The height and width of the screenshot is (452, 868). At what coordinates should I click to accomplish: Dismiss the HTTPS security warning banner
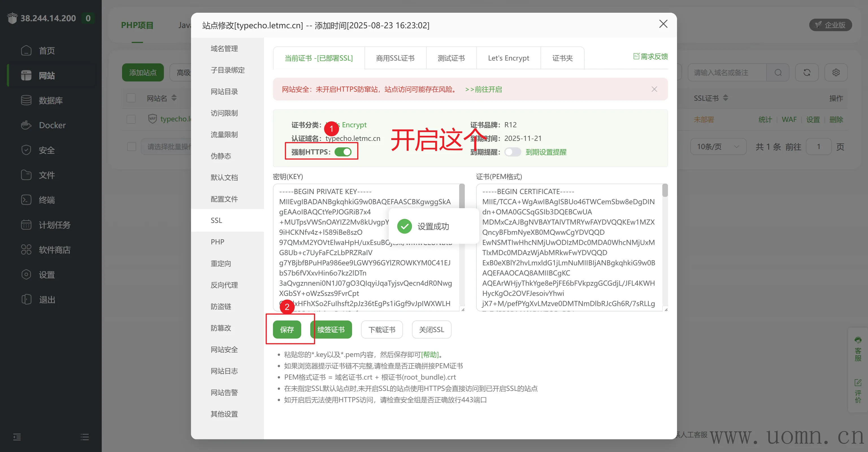pos(654,89)
